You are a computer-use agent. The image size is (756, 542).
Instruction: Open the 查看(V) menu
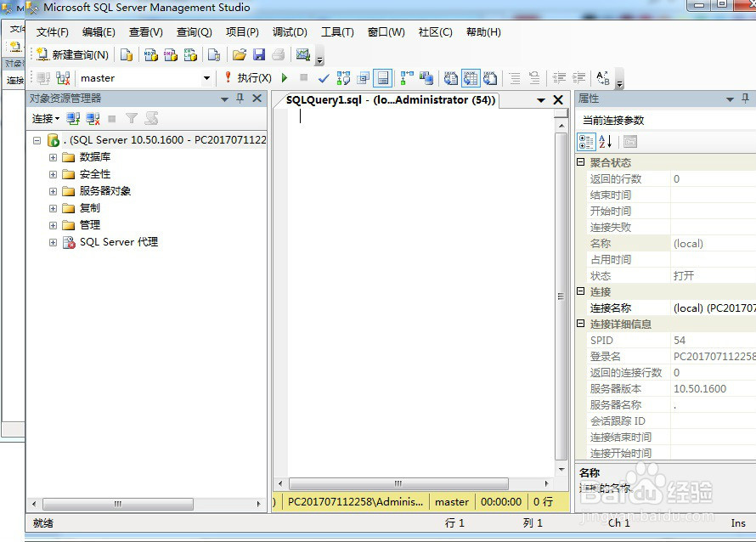point(145,32)
